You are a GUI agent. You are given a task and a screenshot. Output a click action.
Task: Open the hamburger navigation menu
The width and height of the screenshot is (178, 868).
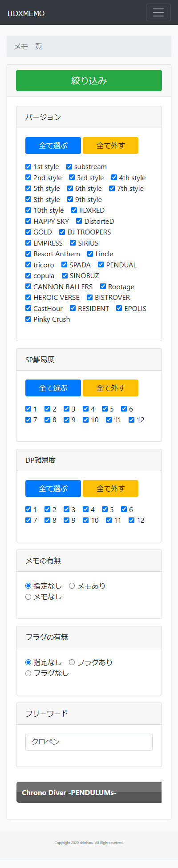point(158,12)
